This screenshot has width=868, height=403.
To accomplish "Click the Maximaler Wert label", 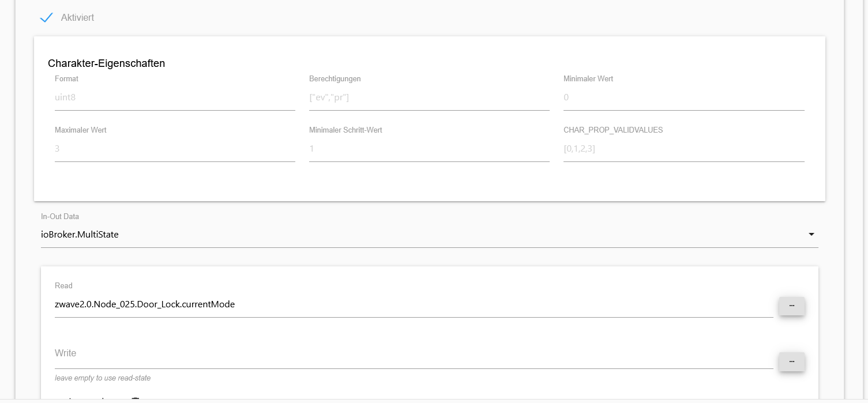I will click(81, 130).
